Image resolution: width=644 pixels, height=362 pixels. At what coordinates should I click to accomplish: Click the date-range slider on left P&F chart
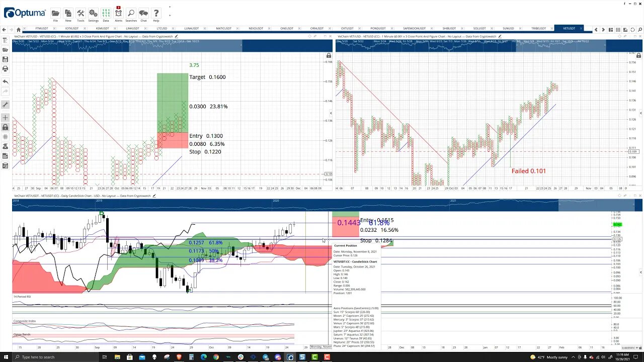185,47
